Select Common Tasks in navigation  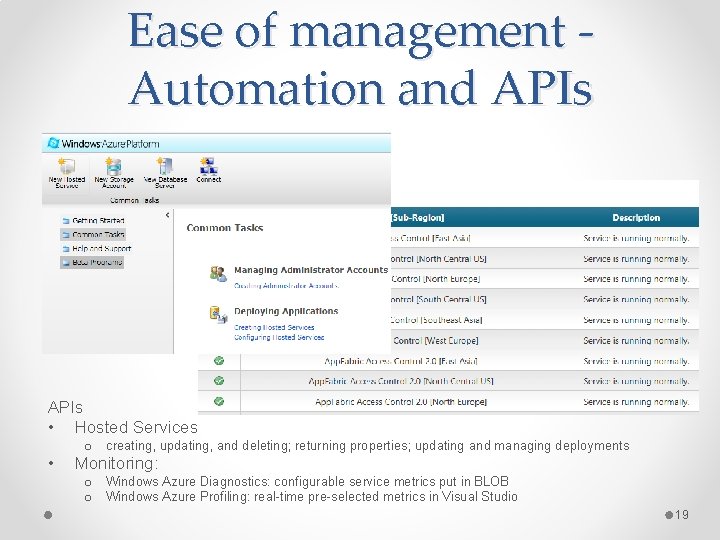click(93, 235)
